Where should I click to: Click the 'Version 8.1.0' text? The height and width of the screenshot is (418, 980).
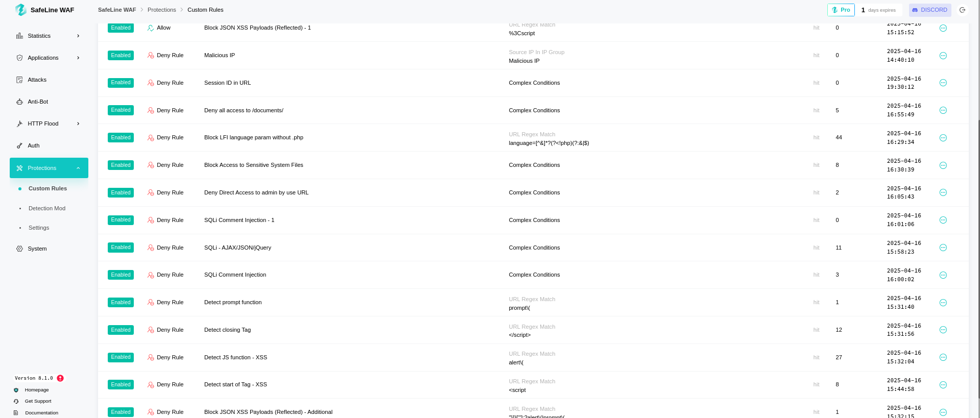(34, 378)
